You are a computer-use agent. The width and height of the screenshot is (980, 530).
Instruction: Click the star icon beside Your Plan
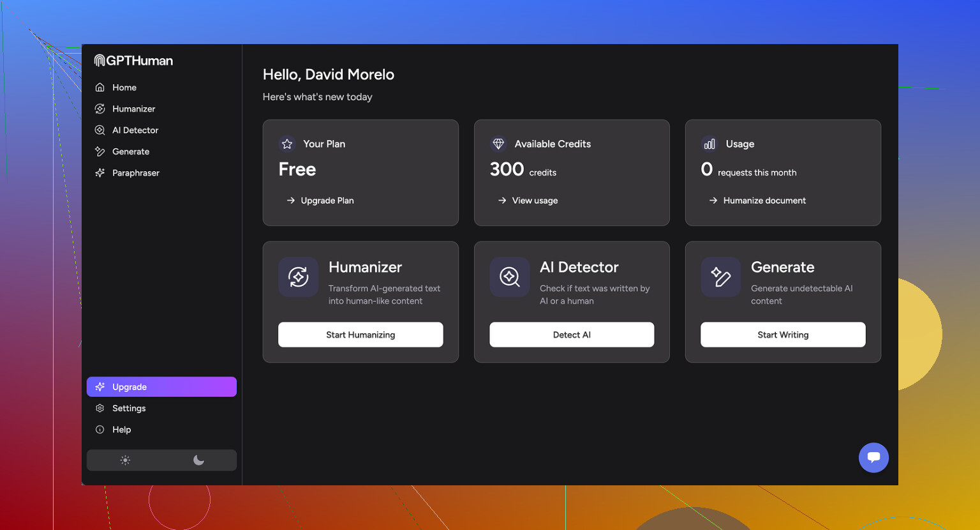(287, 144)
